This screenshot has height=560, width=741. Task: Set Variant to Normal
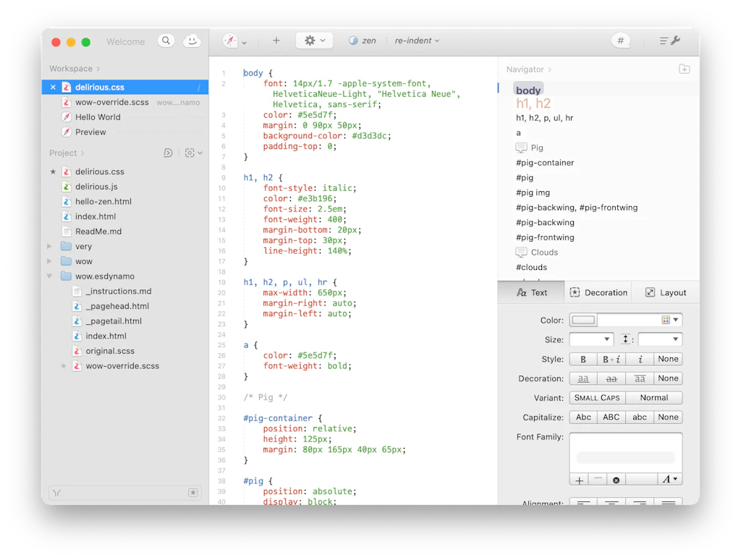coord(654,398)
